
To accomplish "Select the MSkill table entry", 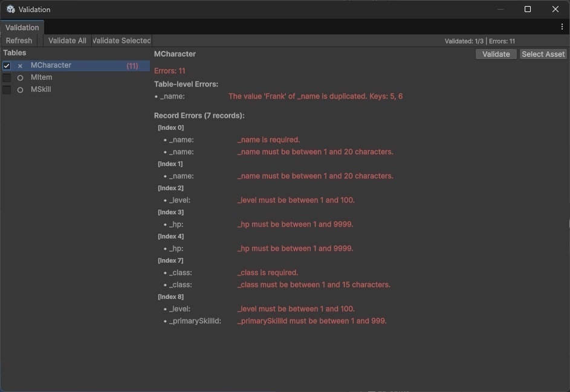I will pyautogui.click(x=42, y=89).
